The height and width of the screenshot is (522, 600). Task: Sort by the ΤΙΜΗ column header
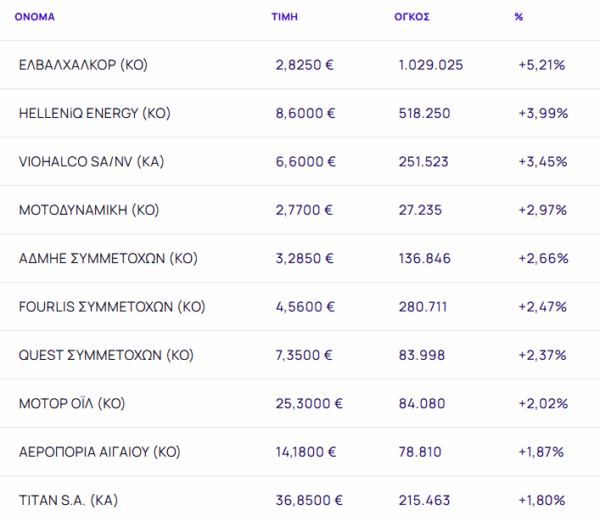(x=284, y=17)
